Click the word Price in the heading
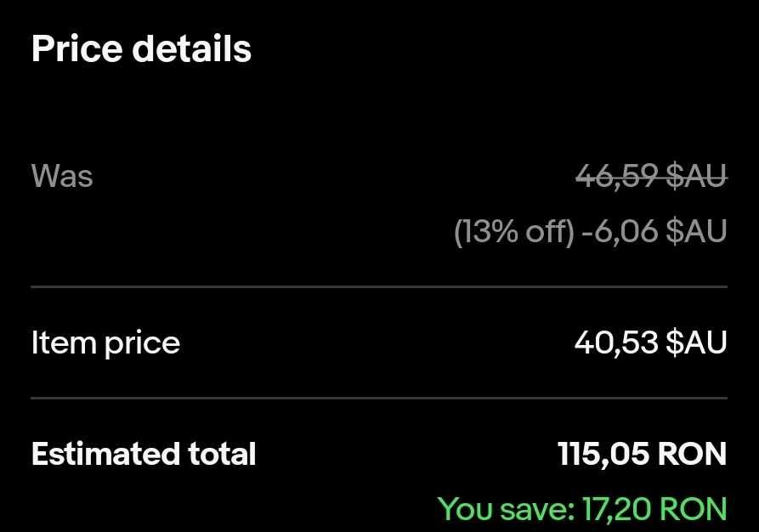 point(76,49)
